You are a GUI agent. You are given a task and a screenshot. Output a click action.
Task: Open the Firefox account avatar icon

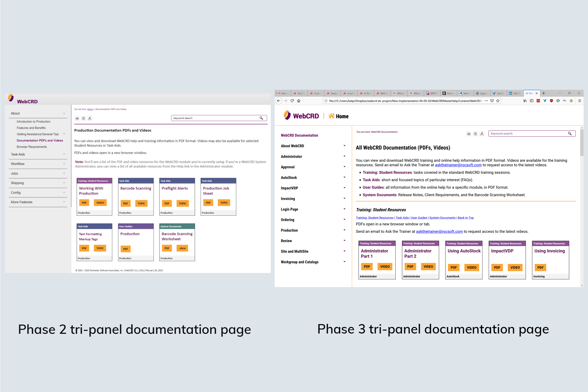click(558, 101)
